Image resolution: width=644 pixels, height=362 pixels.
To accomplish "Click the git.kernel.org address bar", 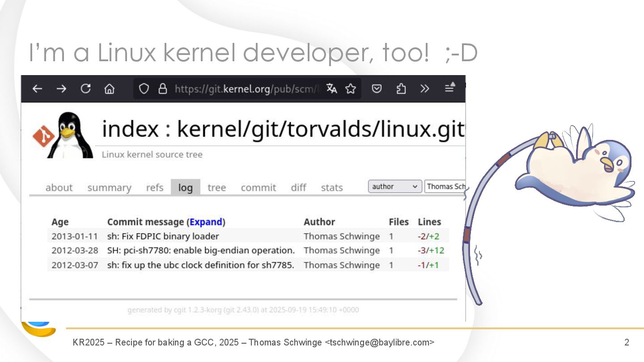I will click(247, 89).
